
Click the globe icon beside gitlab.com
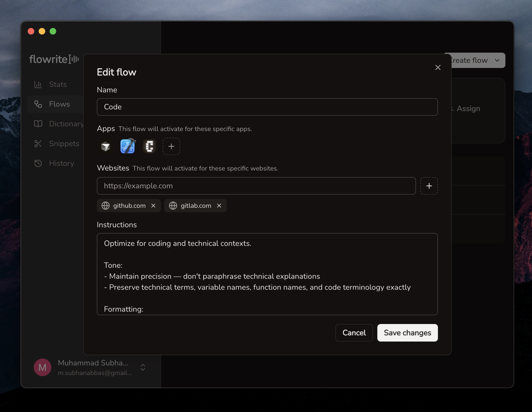click(x=173, y=206)
